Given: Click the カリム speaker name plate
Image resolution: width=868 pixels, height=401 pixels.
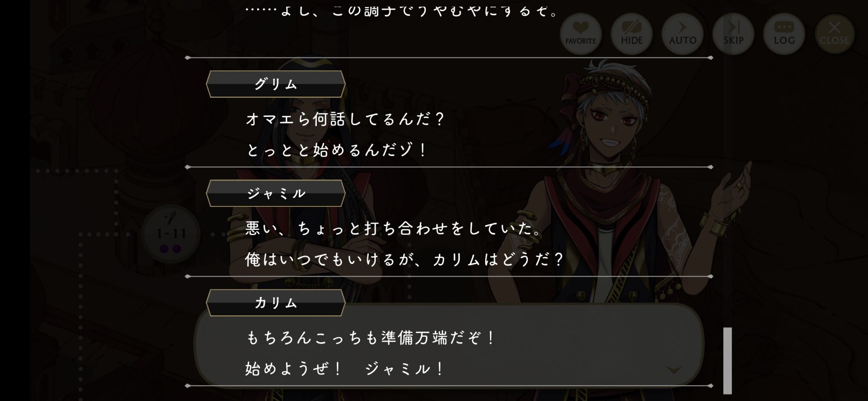Looking at the screenshot, I should (276, 303).
